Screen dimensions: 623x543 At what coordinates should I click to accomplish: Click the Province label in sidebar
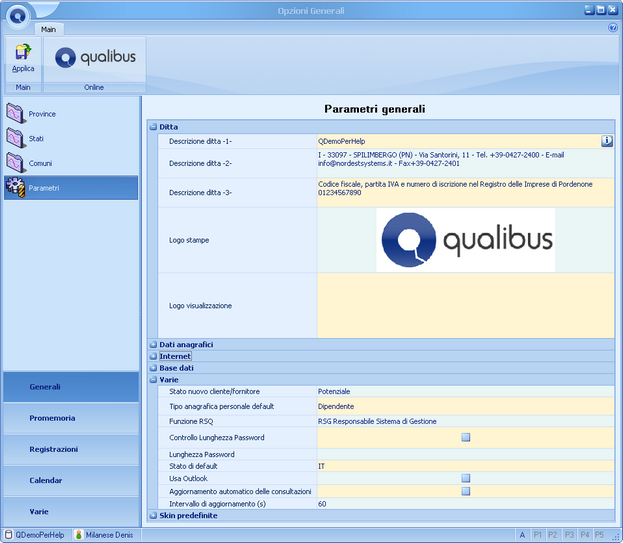(42, 114)
